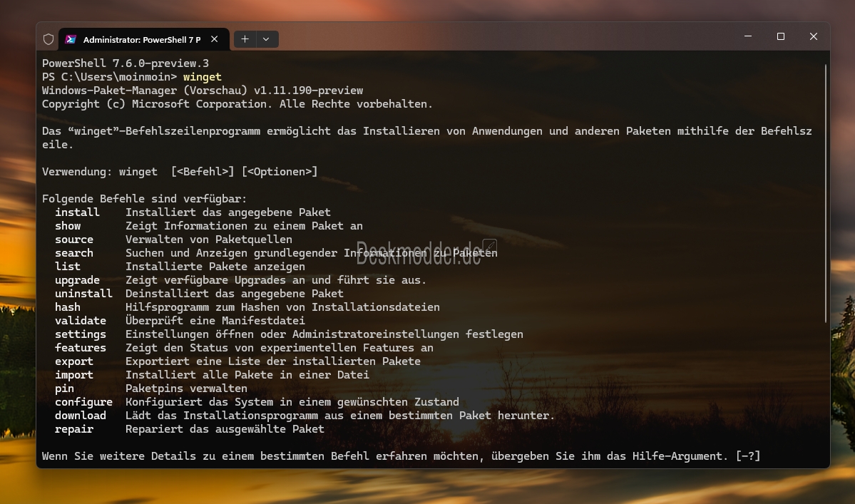The width and height of the screenshot is (855, 504).
Task: Click the 'features' command name
Action: [80, 348]
